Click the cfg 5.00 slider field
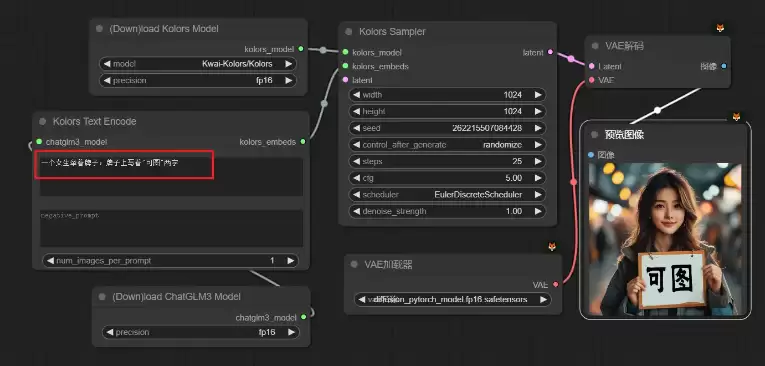Image resolution: width=765 pixels, height=366 pixels. (447, 178)
